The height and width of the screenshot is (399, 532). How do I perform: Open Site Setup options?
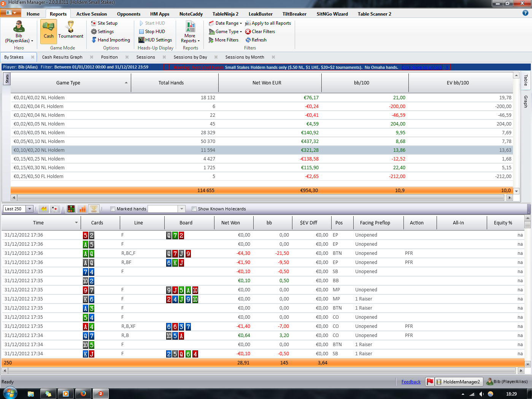[104, 23]
